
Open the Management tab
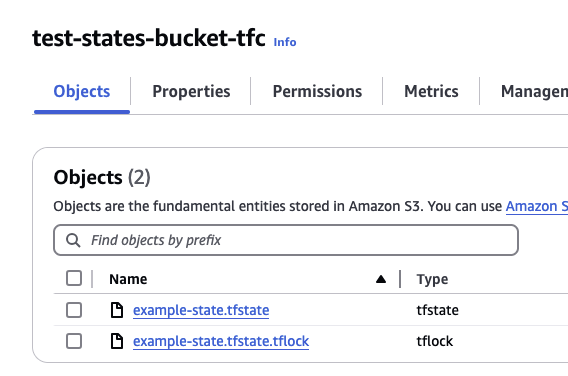coord(534,91)
